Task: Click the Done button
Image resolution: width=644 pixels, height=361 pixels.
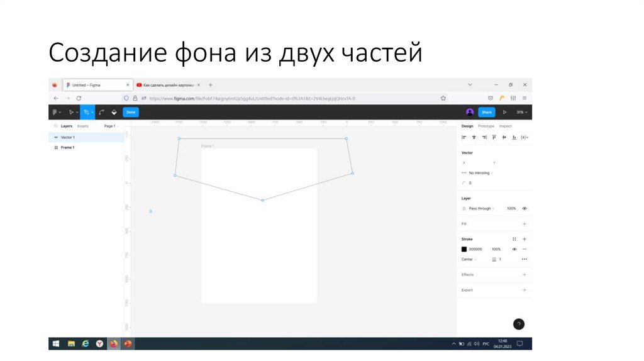Action: [131, 112]
